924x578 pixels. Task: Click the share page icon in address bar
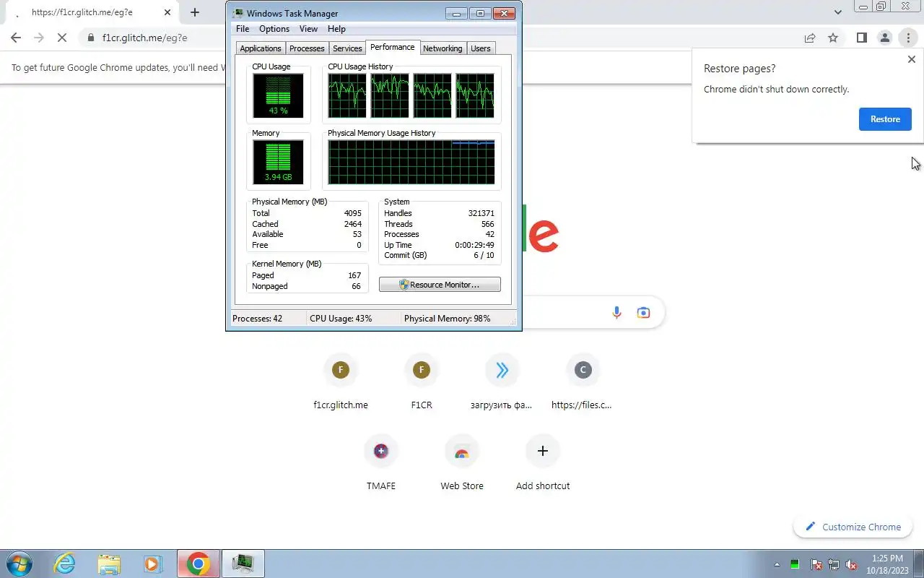[x=810, y=38]
